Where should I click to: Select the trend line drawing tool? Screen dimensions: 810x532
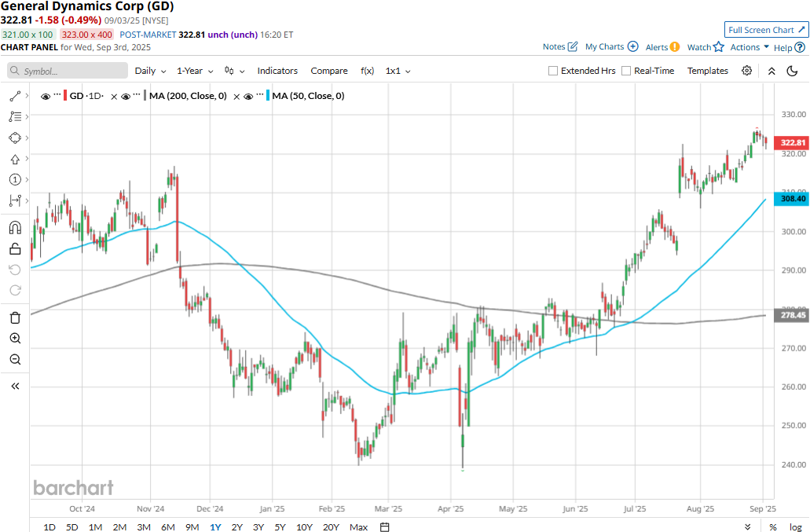pyautogui.click(x=15, y=96)
